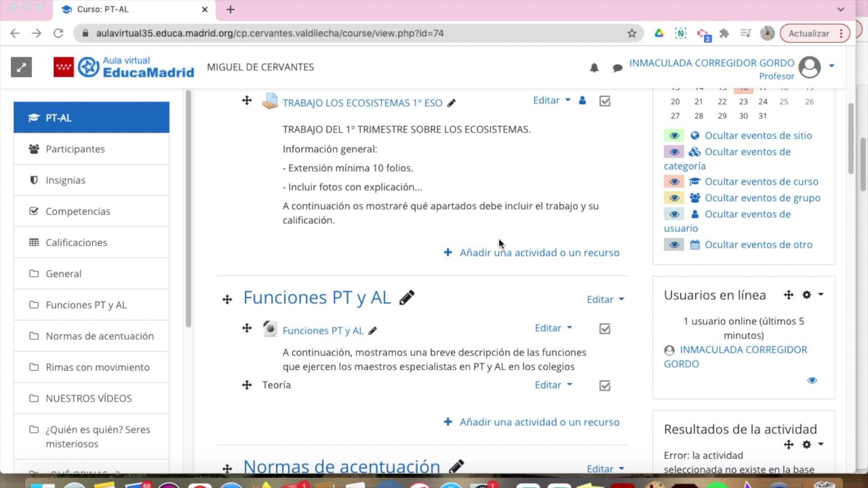This screenshot has height=488, width=868.
Task: Open Calificaciones in the sidebar
Action: [76, 243]
